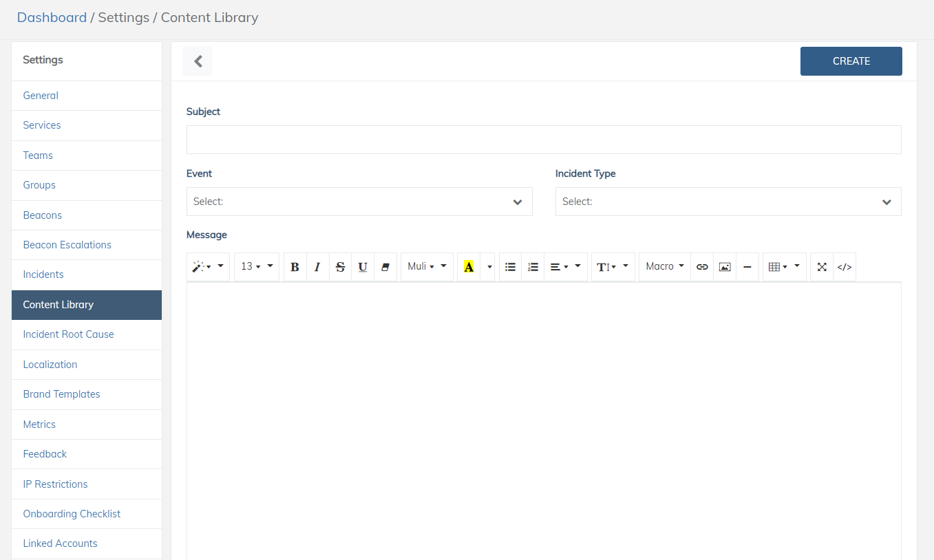Viewport: 934px width, 560px height.
Task: Insert an unordered bullet list
Action: click(x=510, y=267)
